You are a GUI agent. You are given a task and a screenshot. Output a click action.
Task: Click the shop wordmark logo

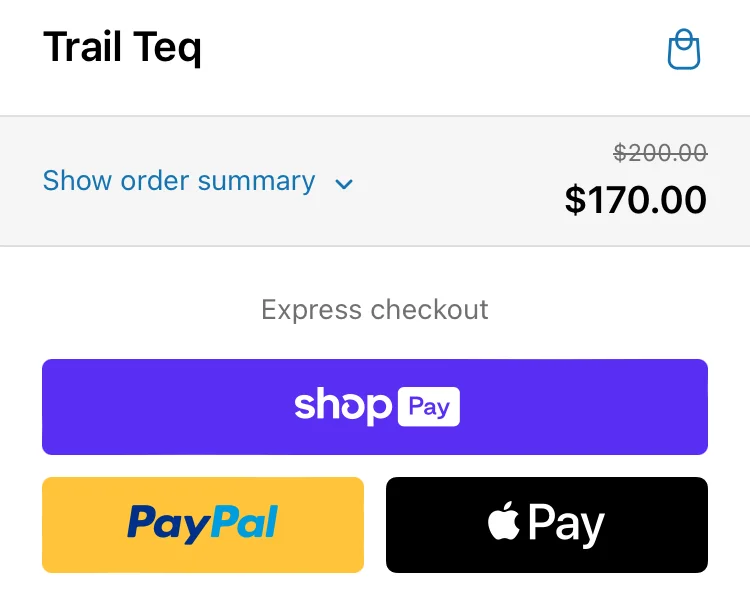[342, 405]
